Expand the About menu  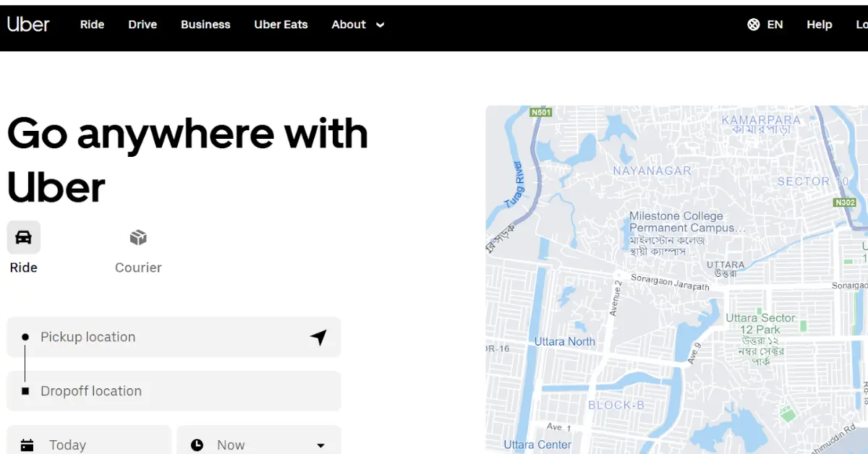coord(357,24)
